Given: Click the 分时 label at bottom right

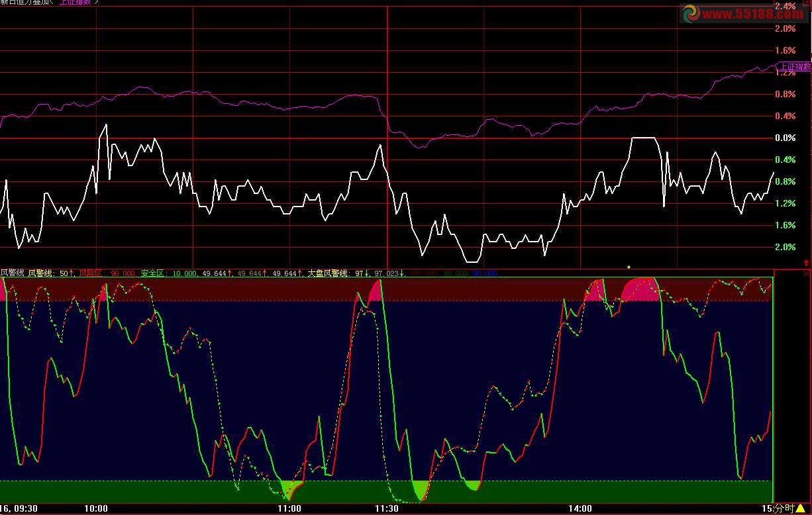Looking at the screenshot, I should (x=785, y=508).
